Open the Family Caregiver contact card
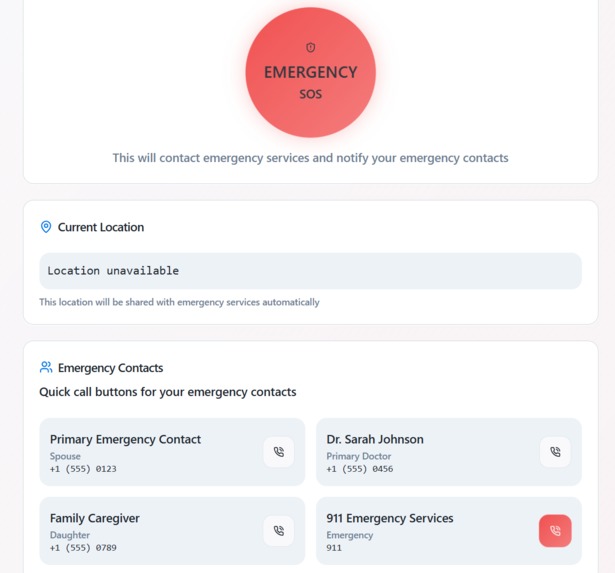Image resolution: width=615 pixels, height=573 pixels. pyautogui.click(x=172, y=531)
